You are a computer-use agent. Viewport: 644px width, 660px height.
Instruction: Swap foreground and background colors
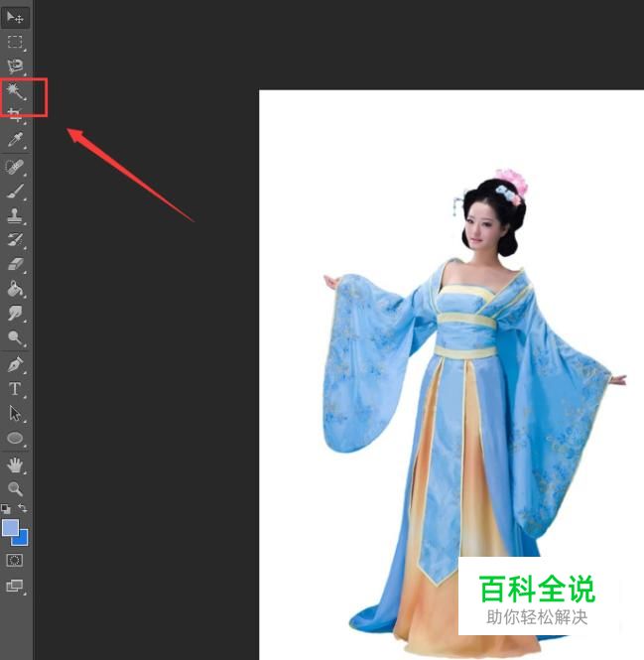click(23, 508)
